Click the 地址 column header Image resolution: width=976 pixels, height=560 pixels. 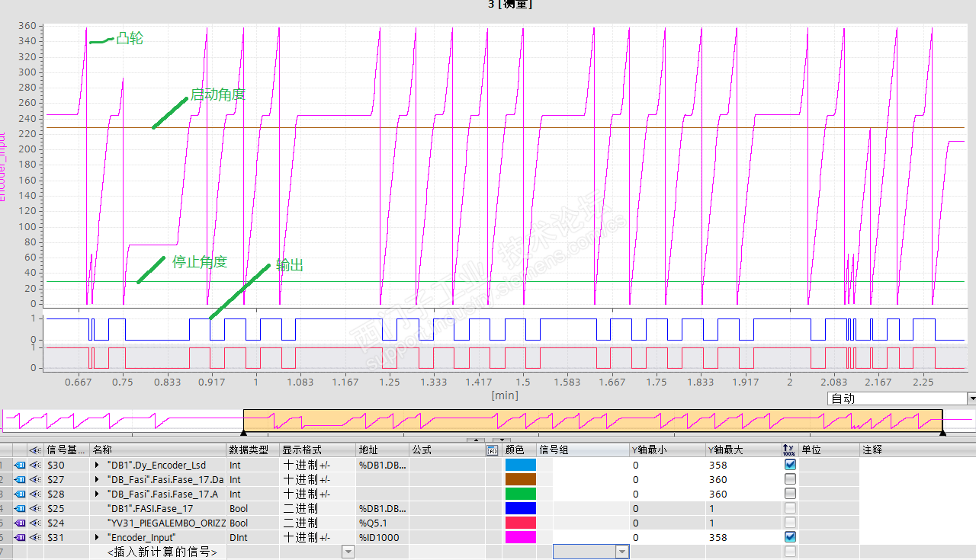click(x=383, y=450)
